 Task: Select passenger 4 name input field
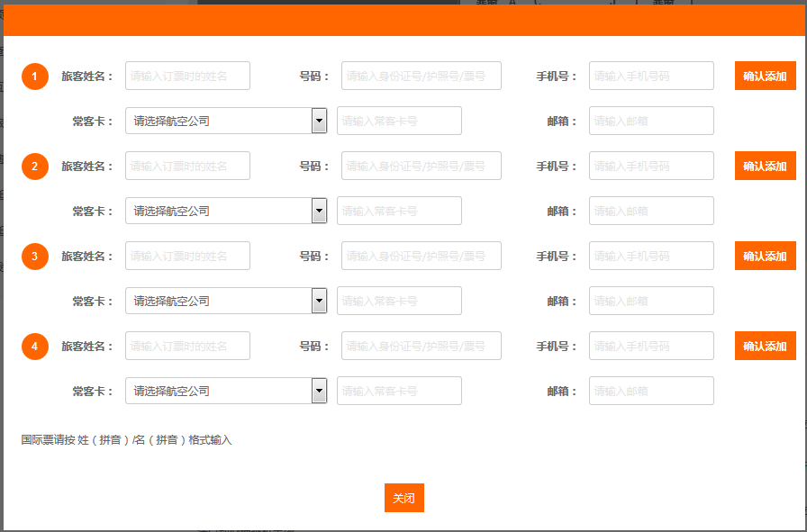pos(187,346)
